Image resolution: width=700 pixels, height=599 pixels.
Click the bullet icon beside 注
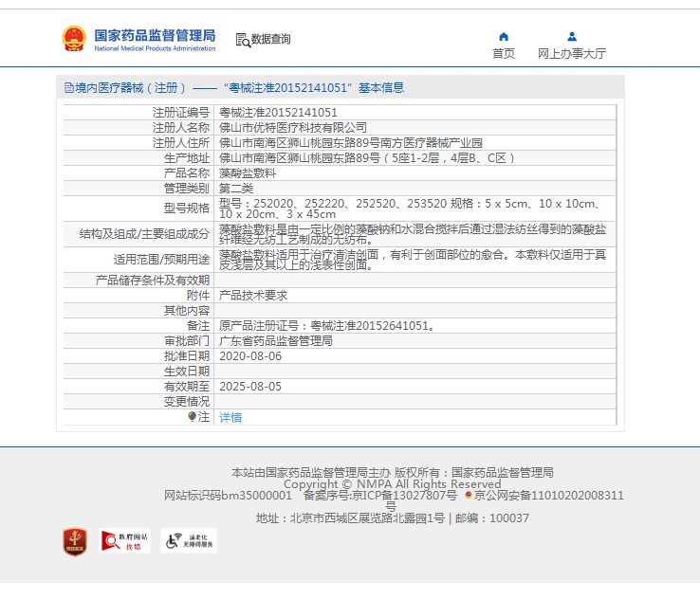tap(192, 417)
